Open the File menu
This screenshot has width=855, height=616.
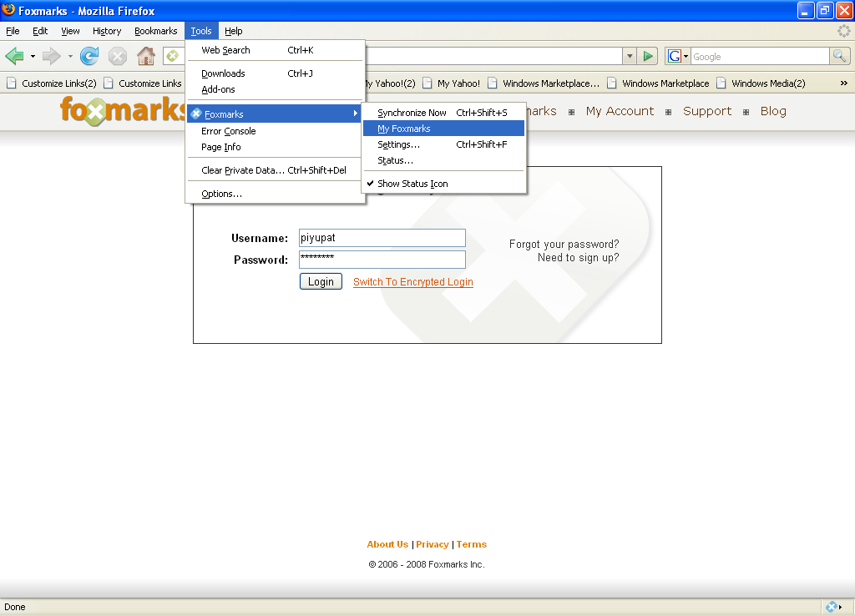coord(13,31)
